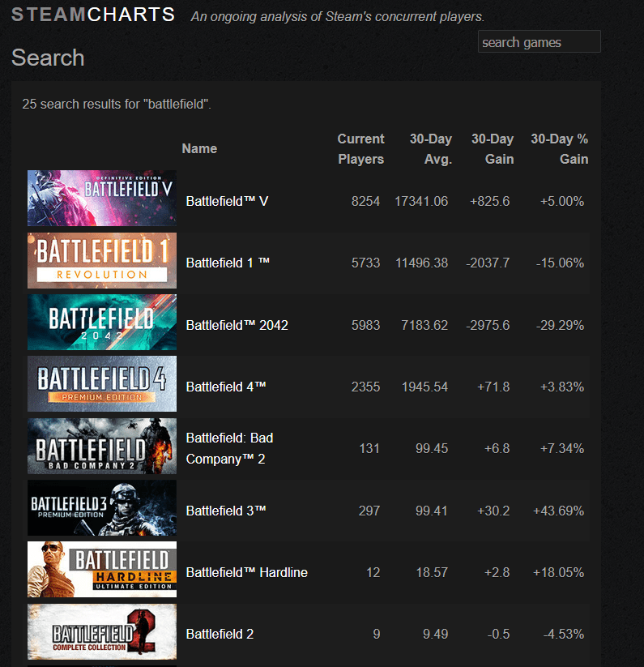The width and height of the screenshot is (644, 667).
Task: Open the Battlefield 3™ name link
Action: click(x=226, y=511)
